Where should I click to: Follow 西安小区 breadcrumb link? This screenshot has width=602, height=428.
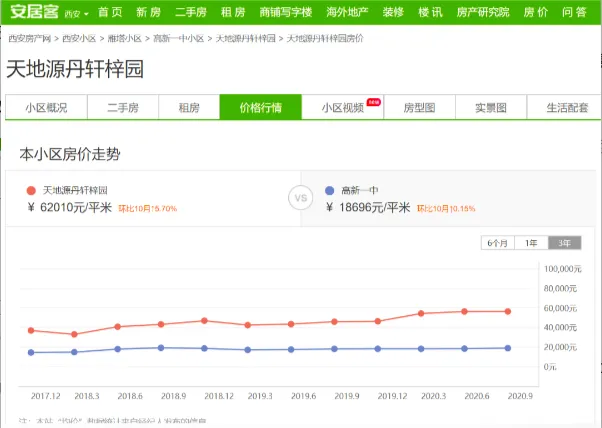[79, 38]
